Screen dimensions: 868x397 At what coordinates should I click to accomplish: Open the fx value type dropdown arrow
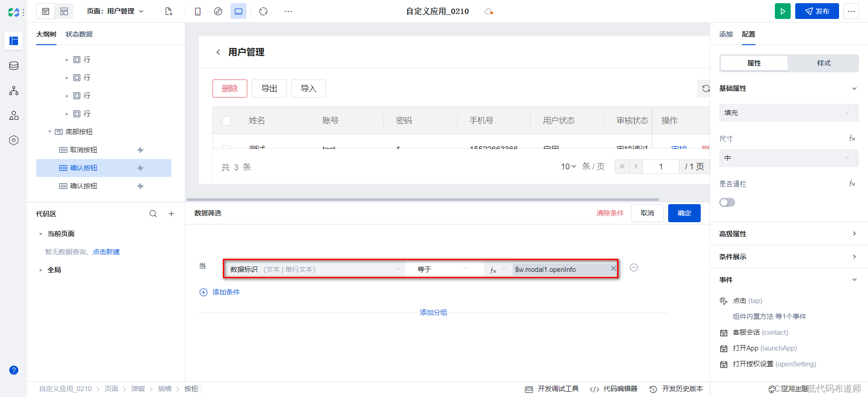click(504, 269)
